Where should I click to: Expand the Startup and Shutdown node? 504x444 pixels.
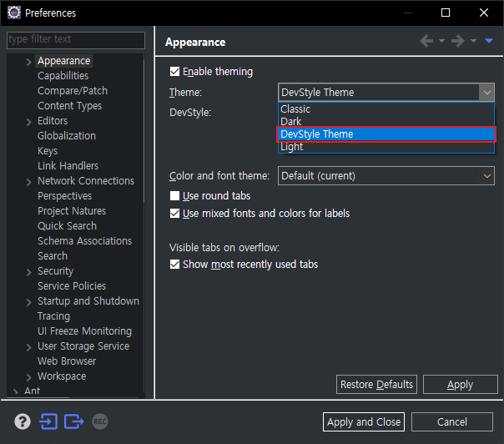(x=28, y=302)
